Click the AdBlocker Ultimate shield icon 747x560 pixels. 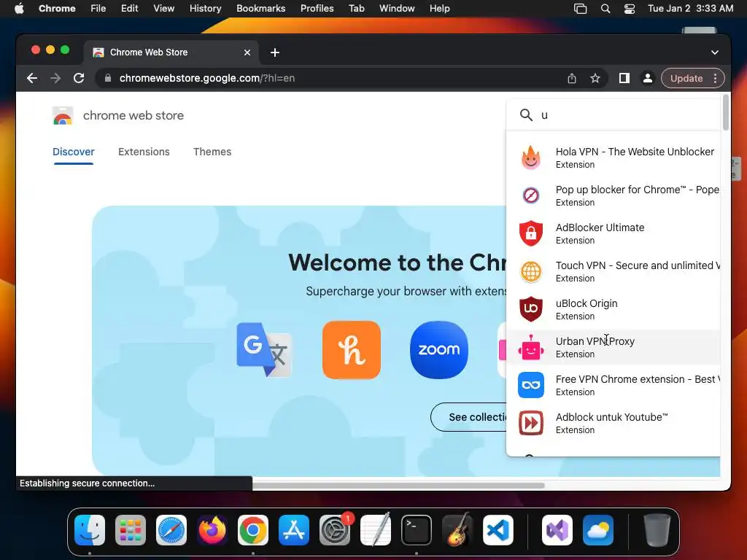pyautogui.click(x=531, y=233)
